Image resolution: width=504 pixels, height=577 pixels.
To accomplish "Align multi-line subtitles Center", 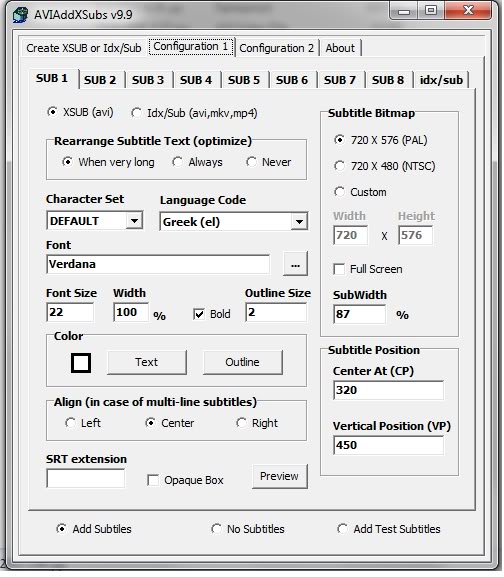I will pos(170,423).
